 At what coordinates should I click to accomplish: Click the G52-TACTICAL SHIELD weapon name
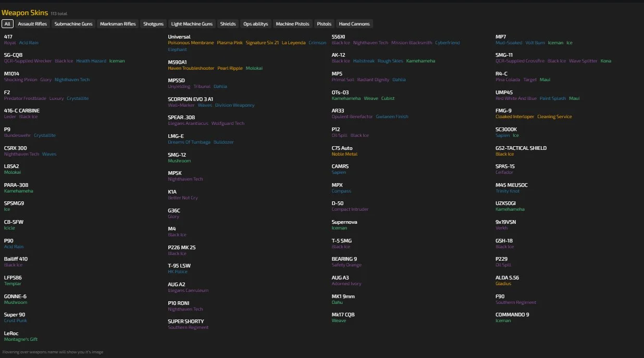point(521,148)
